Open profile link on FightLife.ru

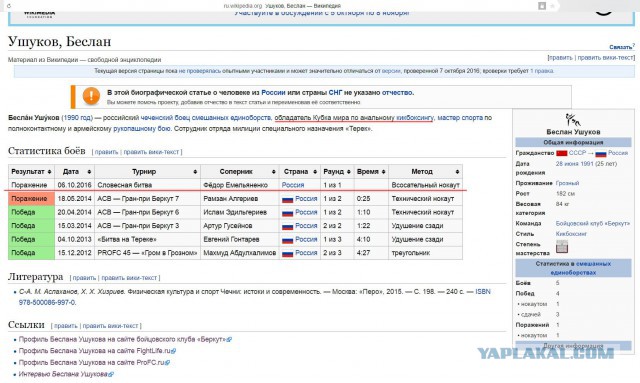click(x=94, y=351)
